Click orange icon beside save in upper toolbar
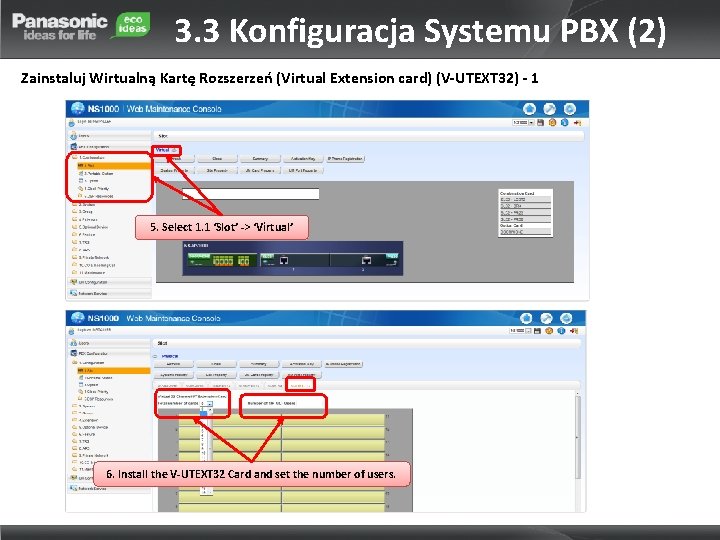Screen dimensions: 720x540 pos(552,123)
